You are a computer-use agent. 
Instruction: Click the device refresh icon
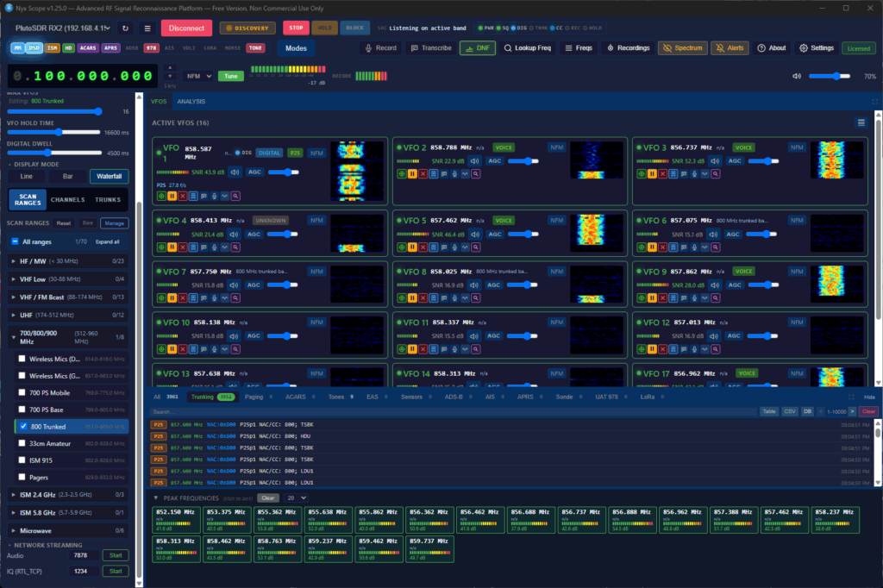click(x=125, y=28)
